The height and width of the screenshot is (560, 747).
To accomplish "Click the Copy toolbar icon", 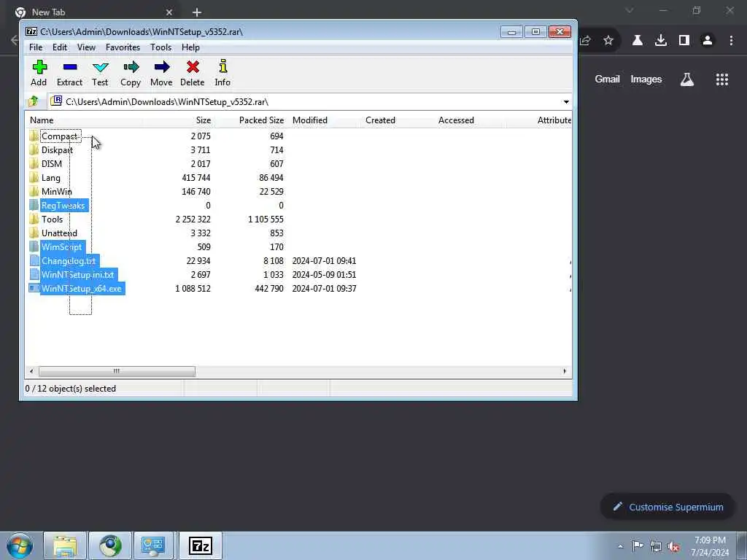I will (131, 67).
